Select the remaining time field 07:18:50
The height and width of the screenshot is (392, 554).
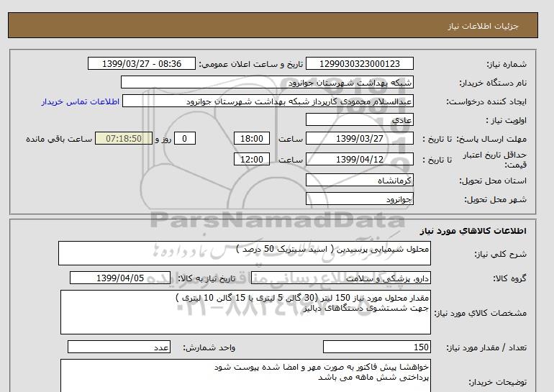click(x=124, y=138)
